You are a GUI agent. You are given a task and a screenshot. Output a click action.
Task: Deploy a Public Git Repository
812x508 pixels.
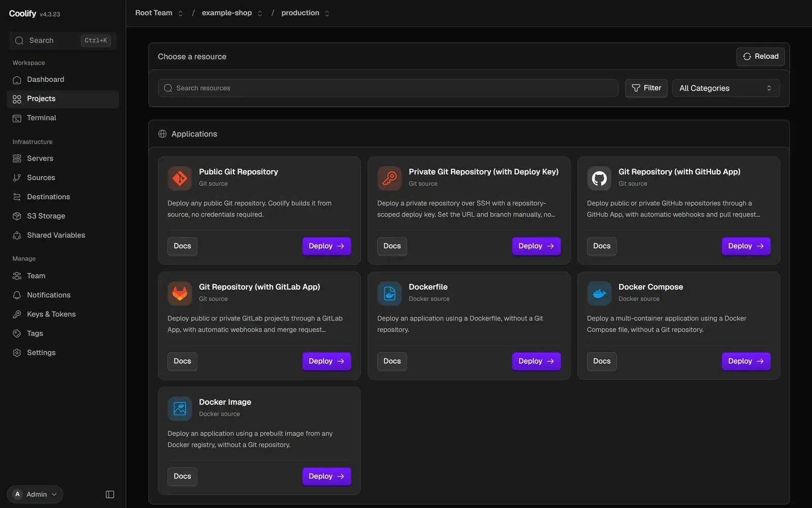(326, 246)
